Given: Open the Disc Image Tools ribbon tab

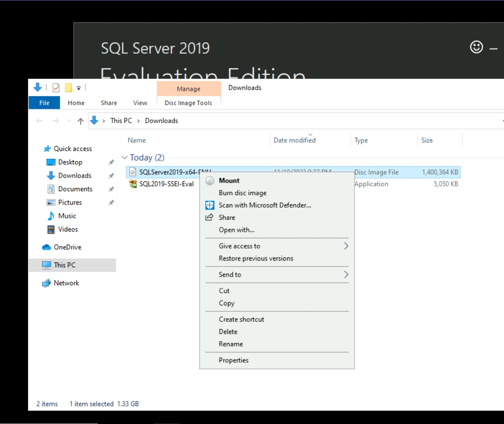Looking at the screenshot, I should coord(188,103).
